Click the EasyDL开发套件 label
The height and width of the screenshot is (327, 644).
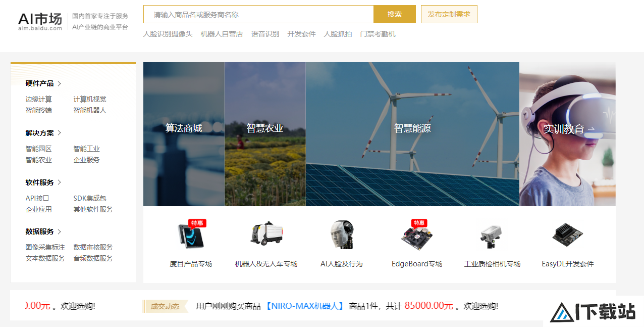(x=568, y=264)
